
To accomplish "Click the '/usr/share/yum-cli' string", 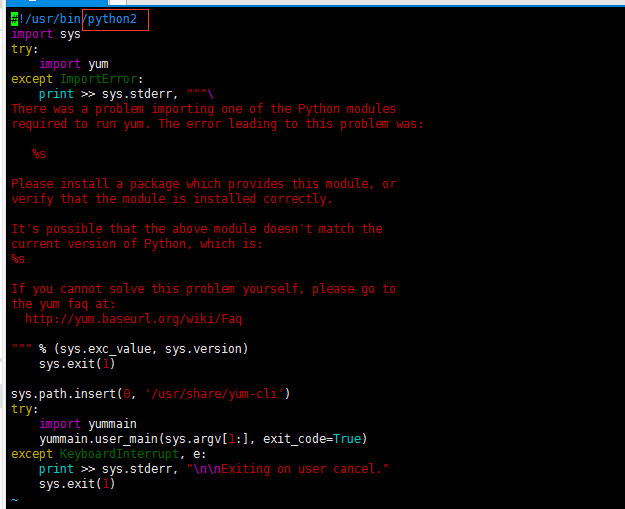I will pyautogui.click(x=214, y=394).
